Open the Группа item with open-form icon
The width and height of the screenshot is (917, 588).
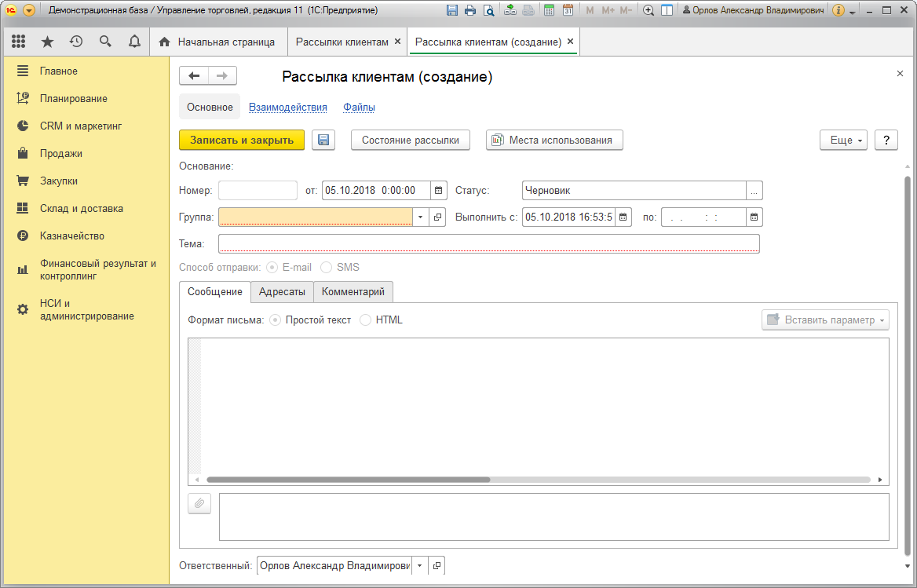[437, 217]
